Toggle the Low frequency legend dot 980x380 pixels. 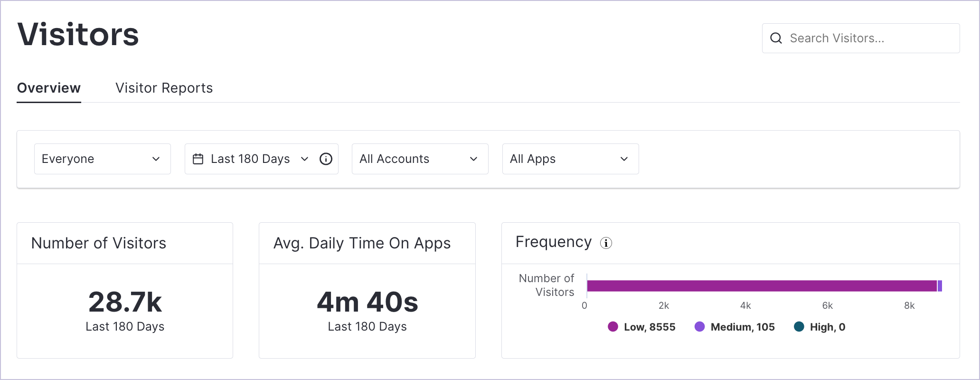pos(613,327)
